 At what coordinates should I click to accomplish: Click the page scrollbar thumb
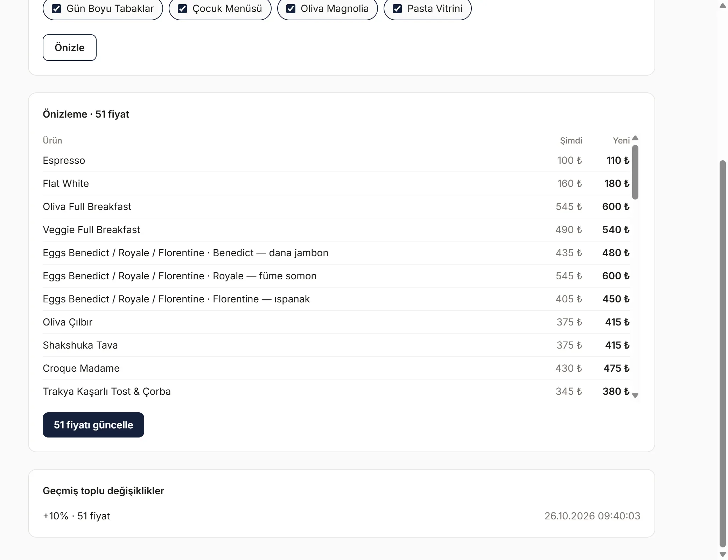tap(723, 353)
